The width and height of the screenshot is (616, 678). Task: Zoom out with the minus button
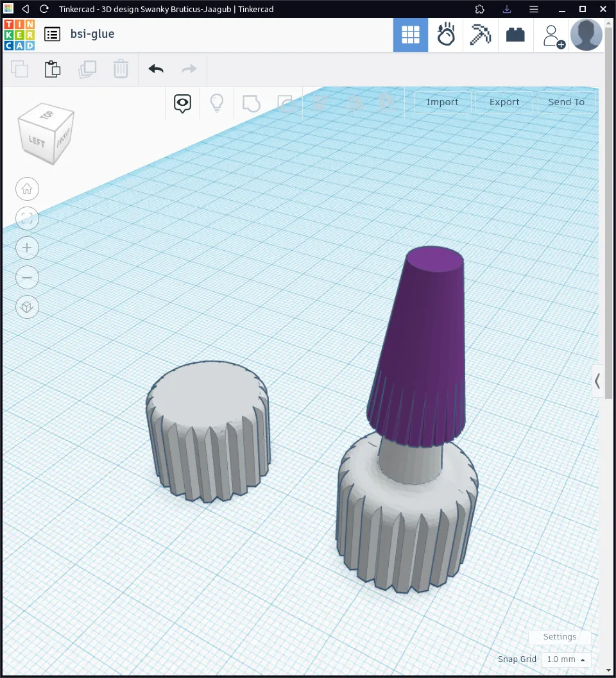pyautogui.click(x=27, y=278)
